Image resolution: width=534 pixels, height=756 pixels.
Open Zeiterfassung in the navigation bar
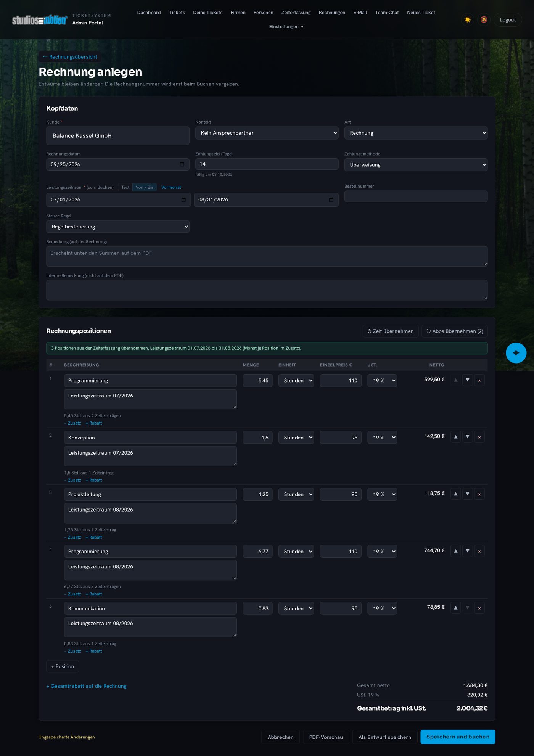(x=296, y=13)
